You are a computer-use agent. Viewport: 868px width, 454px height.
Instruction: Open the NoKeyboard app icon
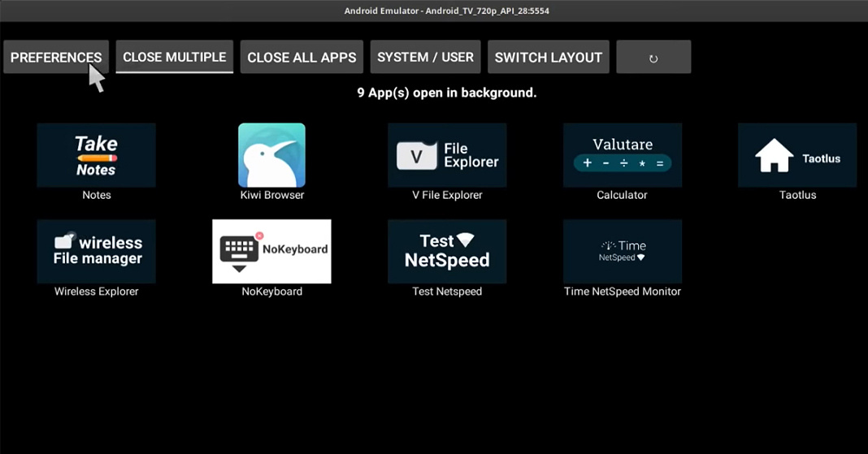tap(271, 252)
